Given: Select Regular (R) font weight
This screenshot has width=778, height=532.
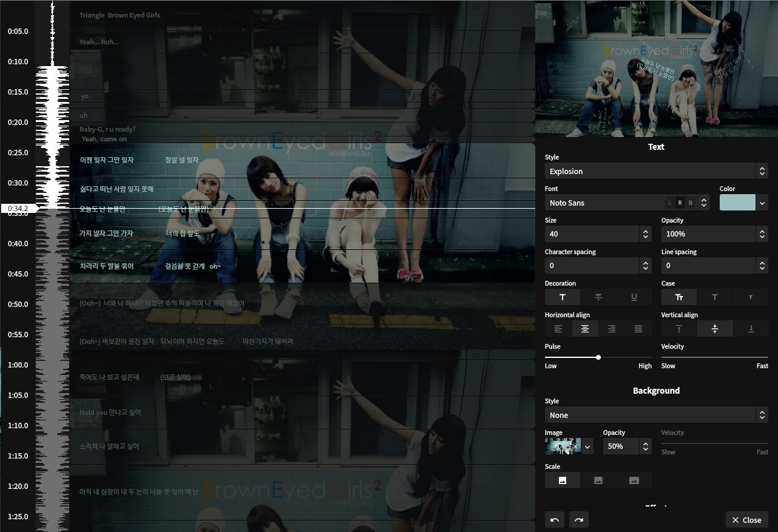Looking at the screenshot, I should pyautogui.click(x=680, y=203).
